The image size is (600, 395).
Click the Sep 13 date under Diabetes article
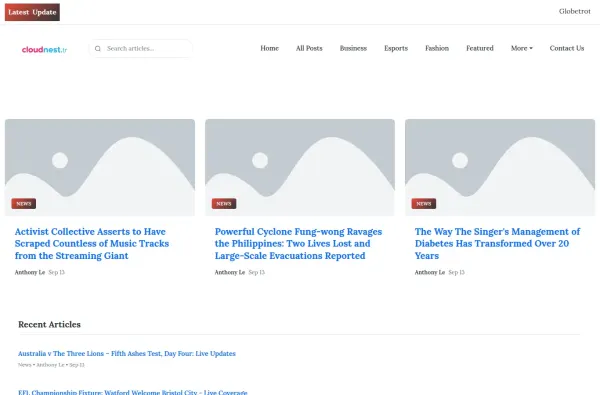(x=457, y=272)
